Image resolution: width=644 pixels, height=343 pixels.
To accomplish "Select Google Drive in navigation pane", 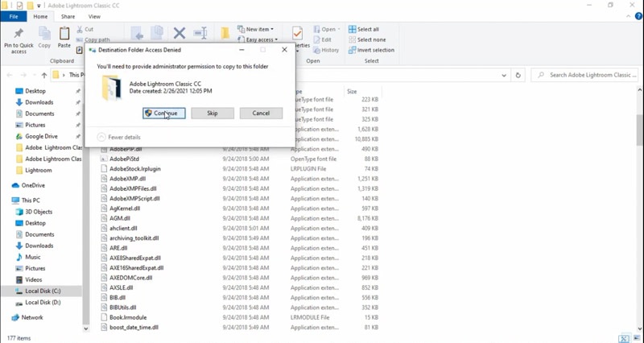I will (x=41, y=136).
